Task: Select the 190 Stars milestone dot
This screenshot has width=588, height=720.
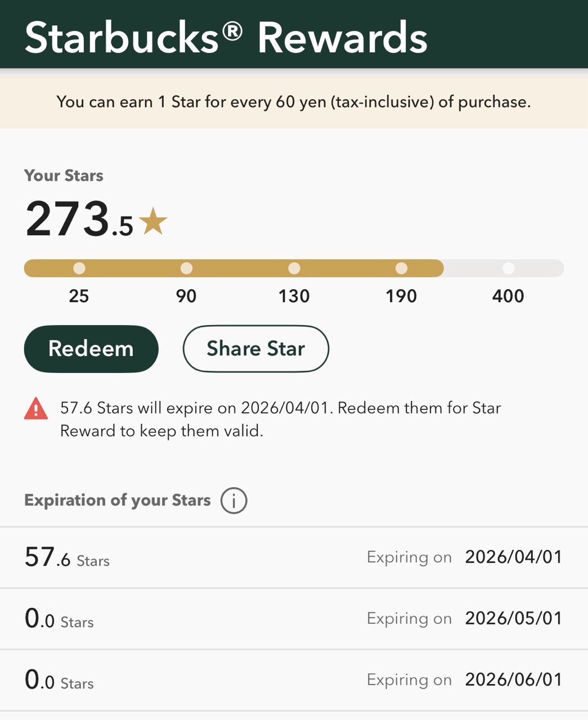Action: 401,268
